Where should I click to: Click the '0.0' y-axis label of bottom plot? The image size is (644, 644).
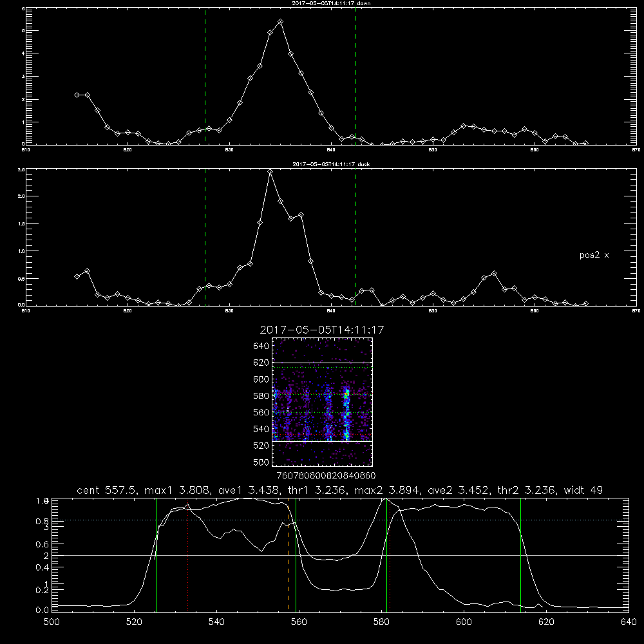coord(43,610)
